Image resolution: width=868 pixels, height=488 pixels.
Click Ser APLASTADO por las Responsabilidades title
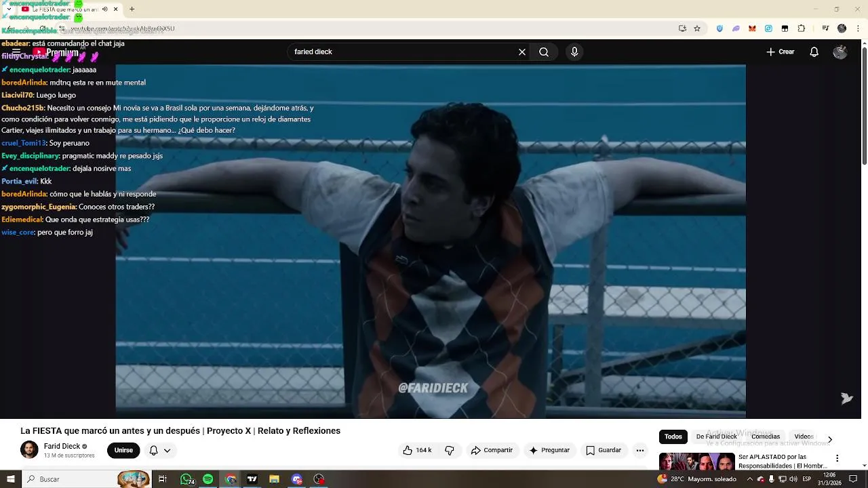[783, 462]
